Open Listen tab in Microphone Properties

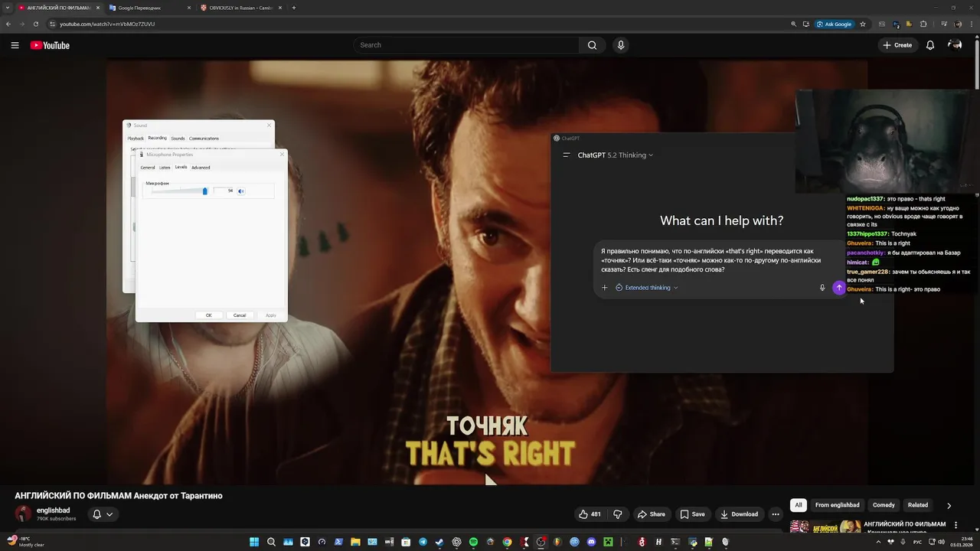click(x=165, y=168)
